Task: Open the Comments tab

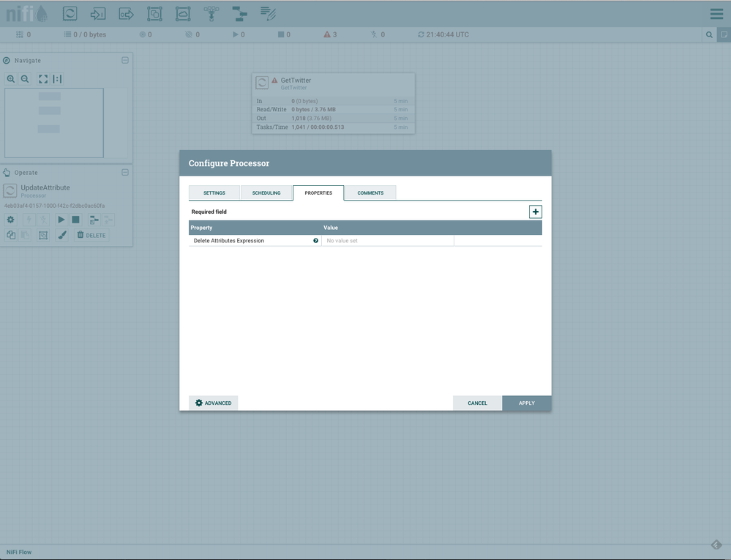Action: tap(371, 193)
